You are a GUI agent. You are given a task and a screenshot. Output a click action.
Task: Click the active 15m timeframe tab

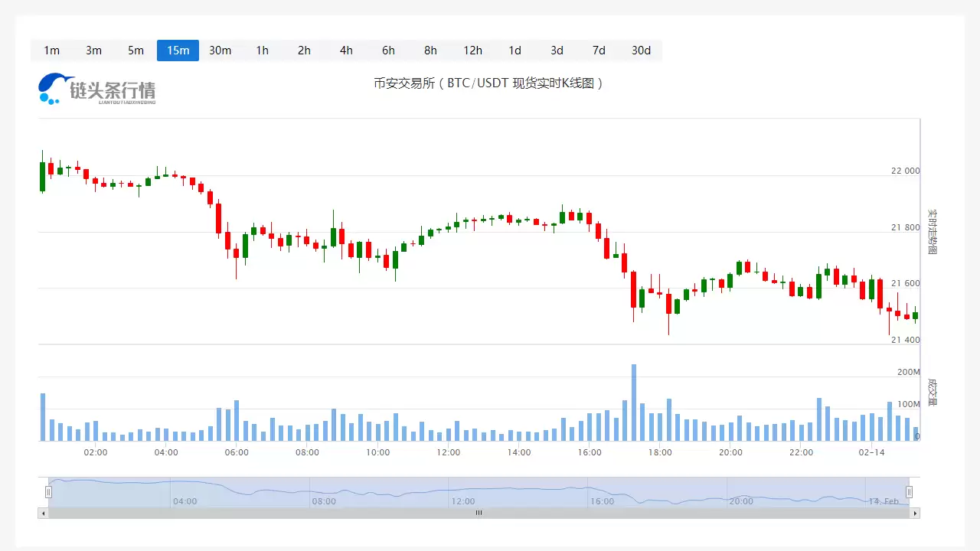click(x=178, y=51)
